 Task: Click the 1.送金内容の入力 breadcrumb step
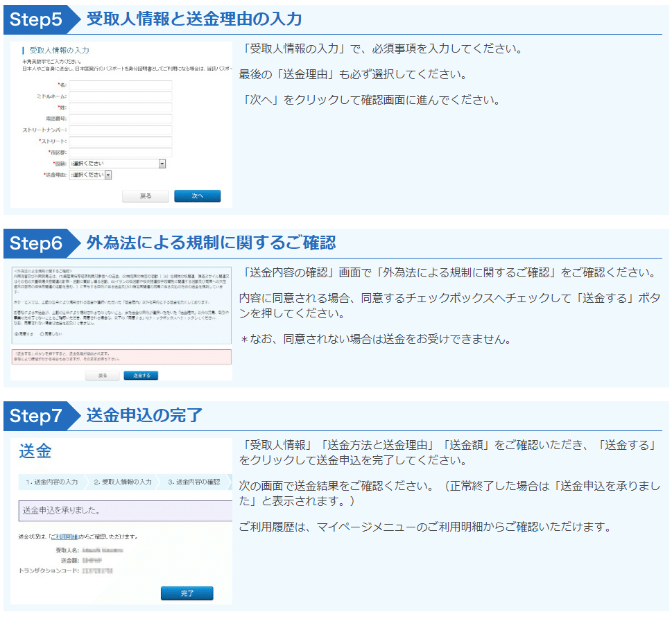[x=51, y=480]
